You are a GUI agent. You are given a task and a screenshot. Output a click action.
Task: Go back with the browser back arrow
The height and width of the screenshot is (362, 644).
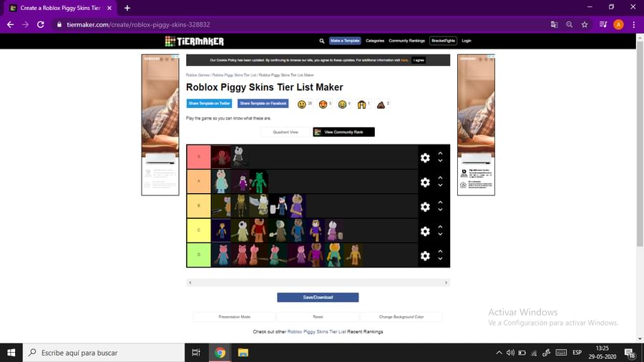[x=10, y=24]
